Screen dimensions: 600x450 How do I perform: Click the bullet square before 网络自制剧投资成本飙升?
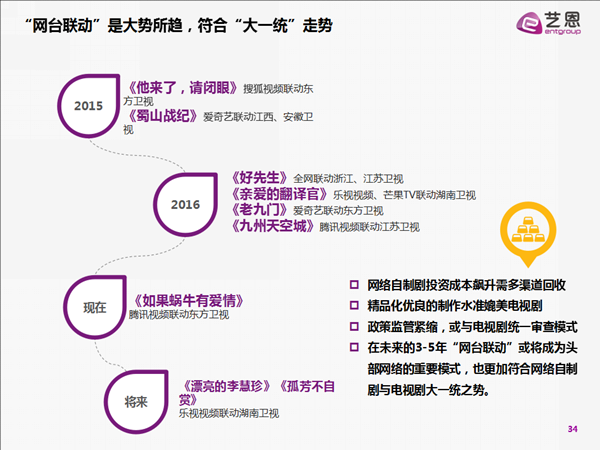click(x=354, y=285)
